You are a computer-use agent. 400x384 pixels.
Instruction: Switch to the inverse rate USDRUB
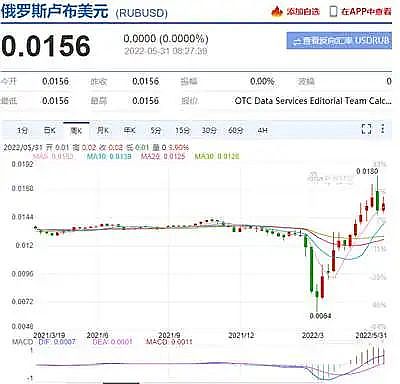tap(339, 41)
